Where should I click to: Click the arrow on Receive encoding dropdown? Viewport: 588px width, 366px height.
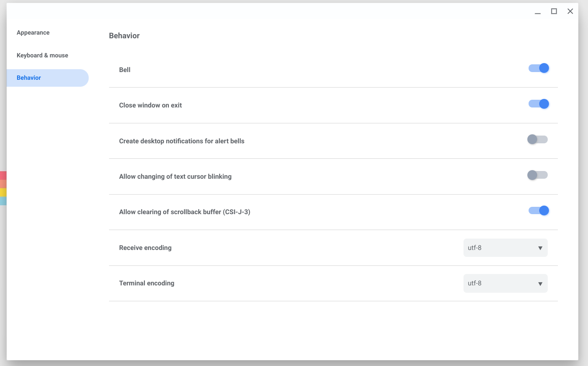pyautogui.click(x=540, y=248)
